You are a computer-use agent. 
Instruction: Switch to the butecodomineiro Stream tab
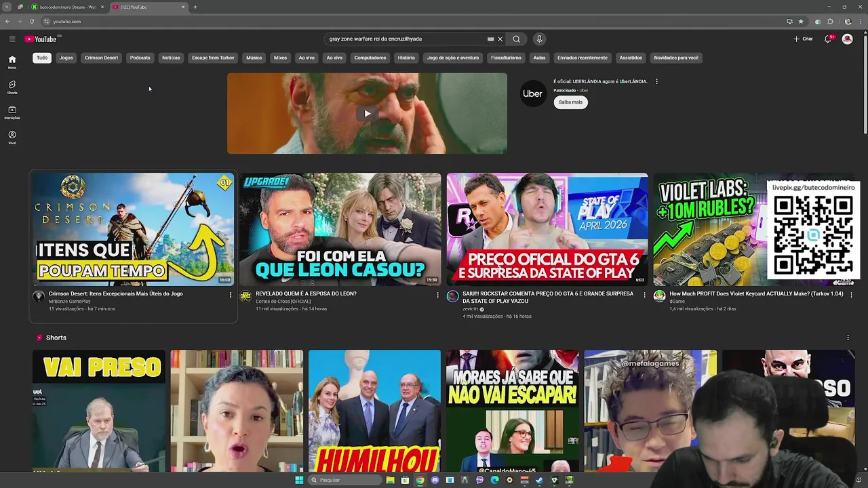(66, 7)
